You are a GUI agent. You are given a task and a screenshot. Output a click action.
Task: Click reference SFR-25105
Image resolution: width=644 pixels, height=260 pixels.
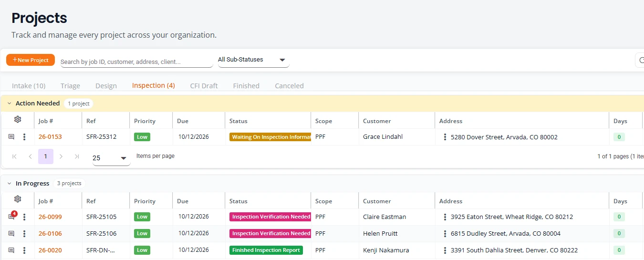pos(101,217)
